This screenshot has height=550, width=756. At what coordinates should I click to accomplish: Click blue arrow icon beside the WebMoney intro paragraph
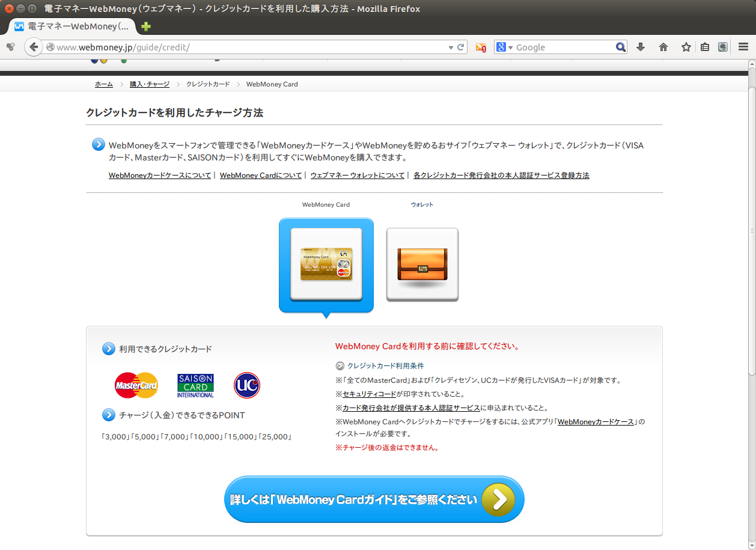[98, 145]
